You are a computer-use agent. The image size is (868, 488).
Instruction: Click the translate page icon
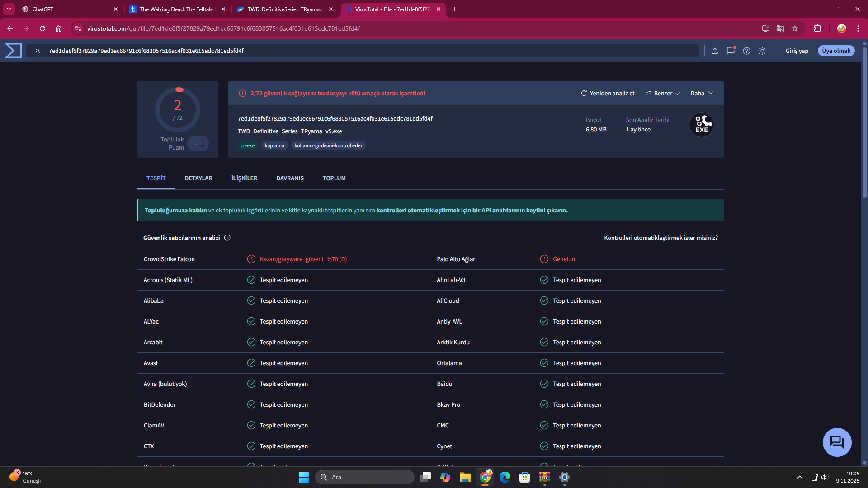[x=780, y=28]
